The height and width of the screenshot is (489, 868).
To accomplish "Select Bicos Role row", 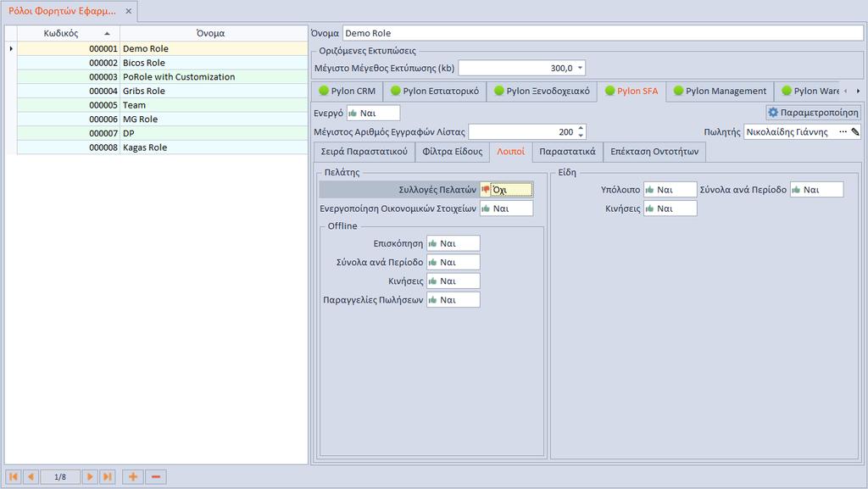I will (x=162, y=63).
